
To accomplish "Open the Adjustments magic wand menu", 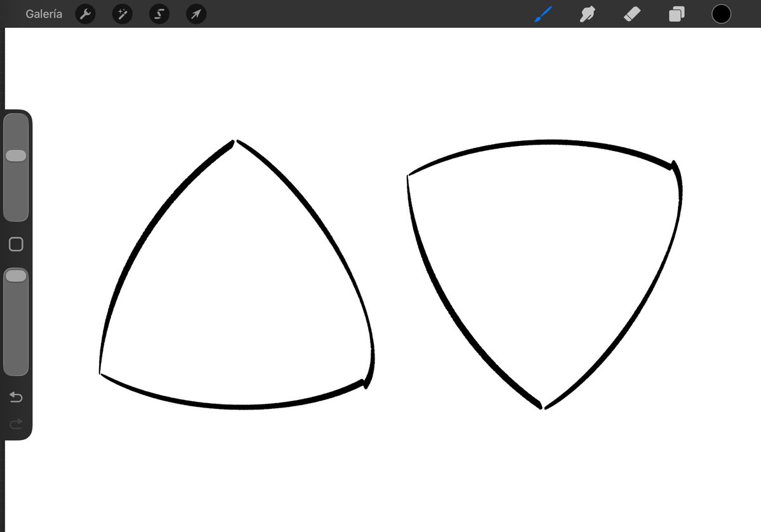I will 122,14.
